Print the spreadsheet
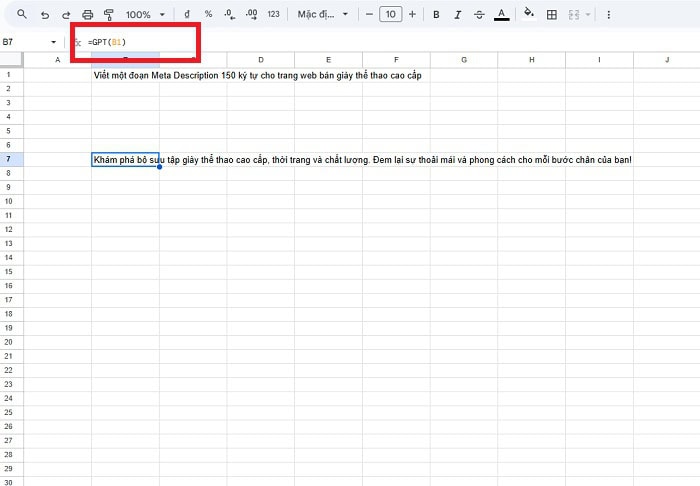The width and height of the screenshot is (700, 486). click(88, 14)
